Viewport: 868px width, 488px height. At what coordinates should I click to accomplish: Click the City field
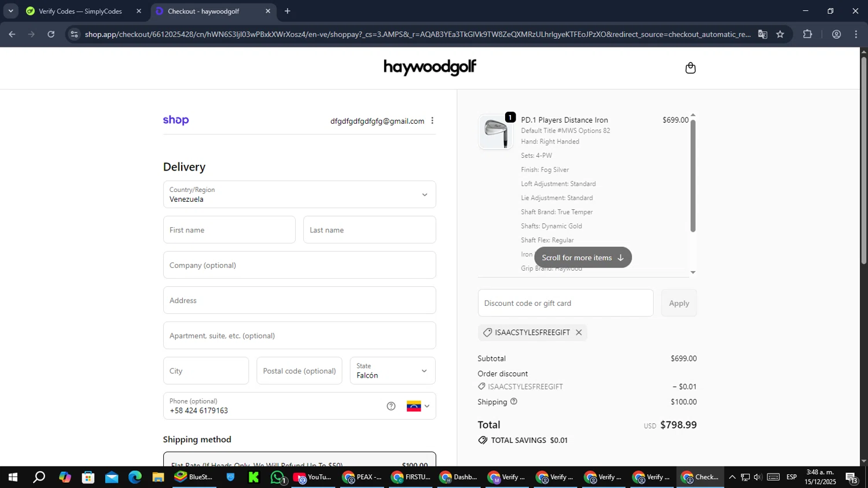[x=206, y=371]
